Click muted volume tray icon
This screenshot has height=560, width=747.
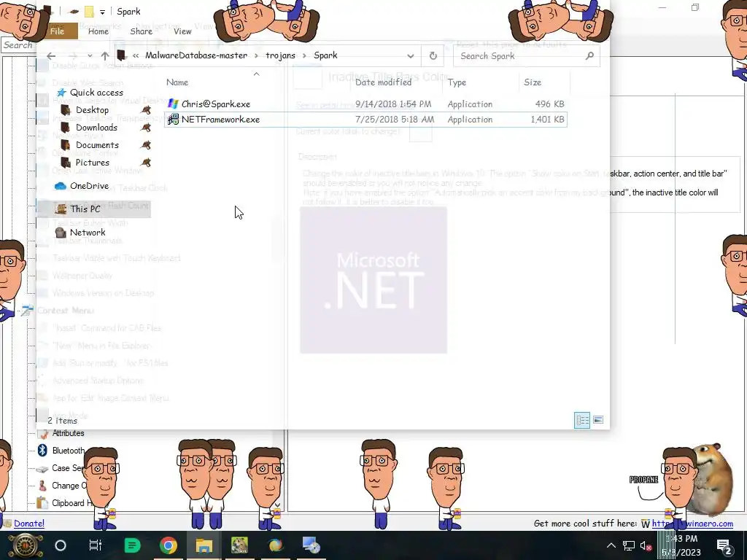[x=646, y=545]
